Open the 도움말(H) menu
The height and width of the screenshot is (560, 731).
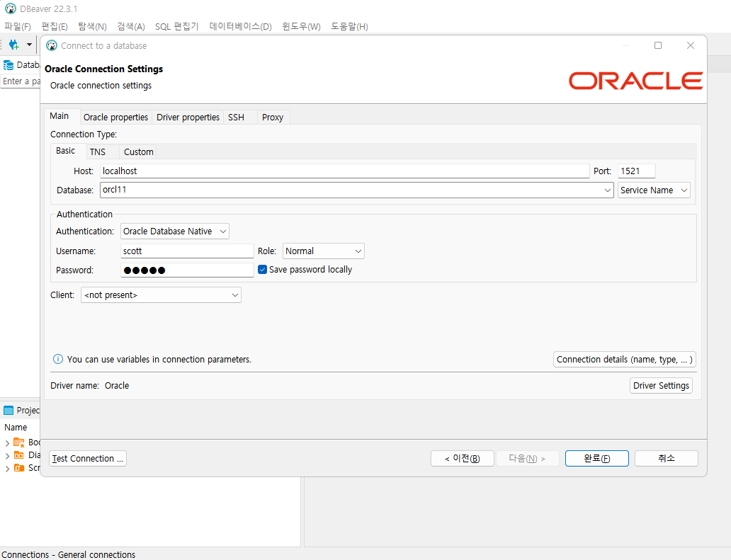click(349, 27)
